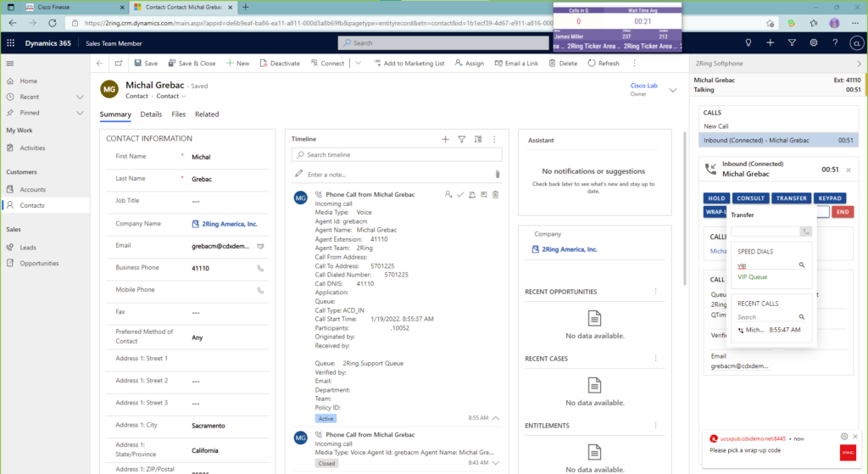Search recent calls magnifier icon
Viewport: 868px width, 474px height.
pos(802,317)
